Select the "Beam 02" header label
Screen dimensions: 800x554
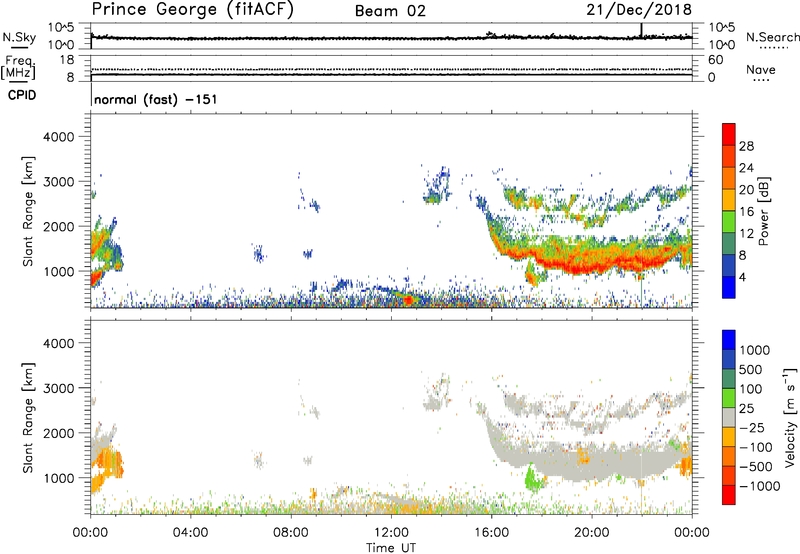pos(390,11)
